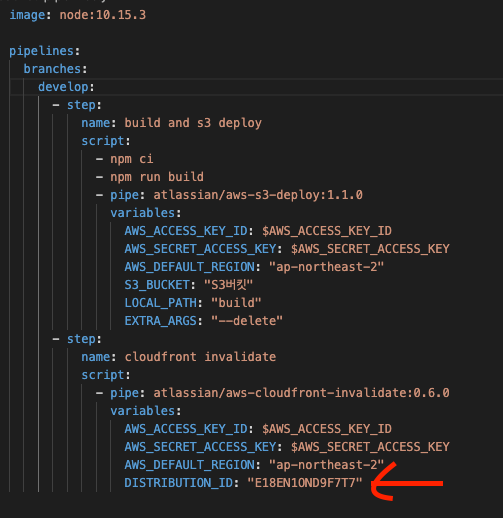
Task: Click the step name 'cloudfront invalidate'
Action: (200, 357)
